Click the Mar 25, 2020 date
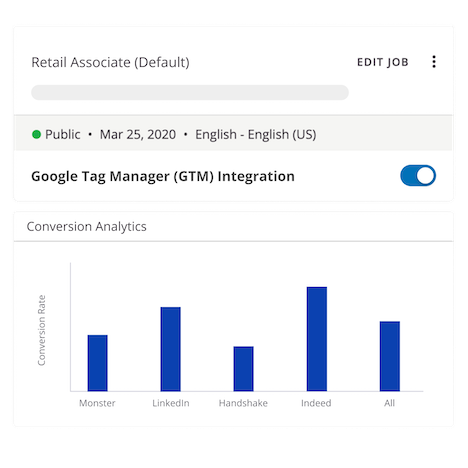This screenshot has height=468, width=468. coord(138,134)
